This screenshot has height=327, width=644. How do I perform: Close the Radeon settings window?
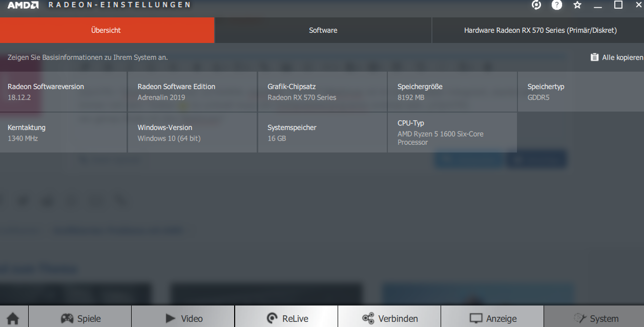coord(639,5)
